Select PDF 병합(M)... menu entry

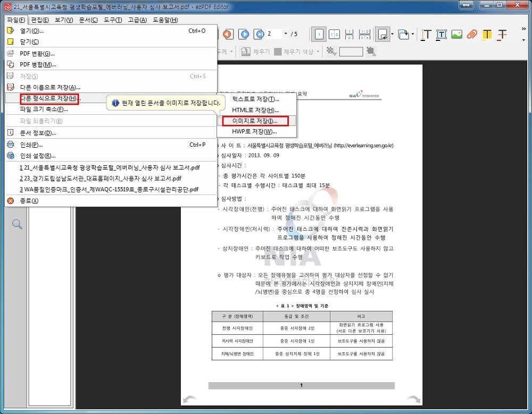(111, 64)
